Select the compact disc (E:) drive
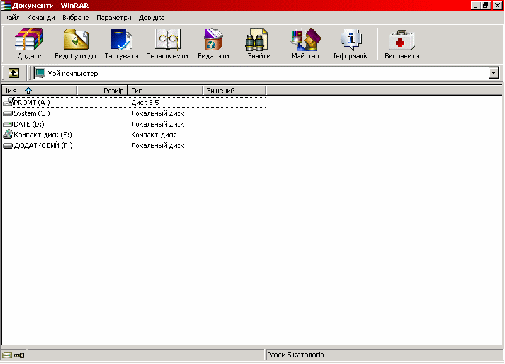Viewport: 505px width, 364px height. coord(38,135)
